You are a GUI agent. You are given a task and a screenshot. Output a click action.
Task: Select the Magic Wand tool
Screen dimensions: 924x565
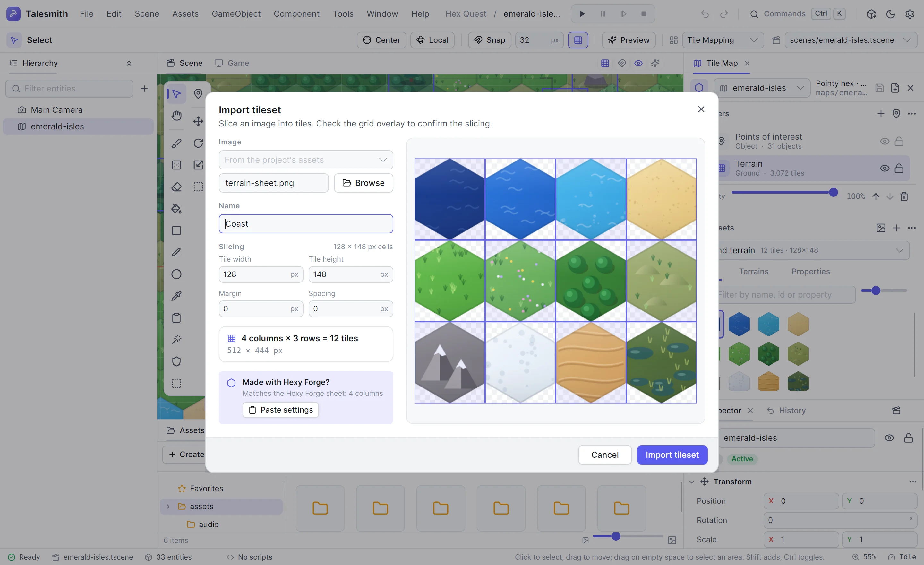click(x=176, y=339)
